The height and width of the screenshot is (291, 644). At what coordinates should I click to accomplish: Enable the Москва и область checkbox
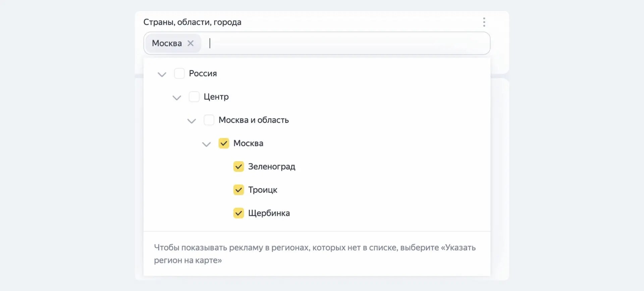[209, 120]
